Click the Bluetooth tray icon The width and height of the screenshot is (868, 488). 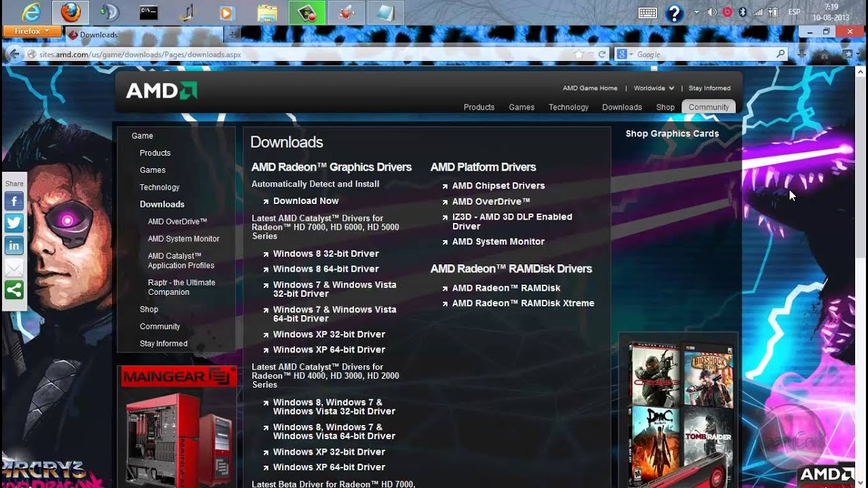click(x=743, y=12)
